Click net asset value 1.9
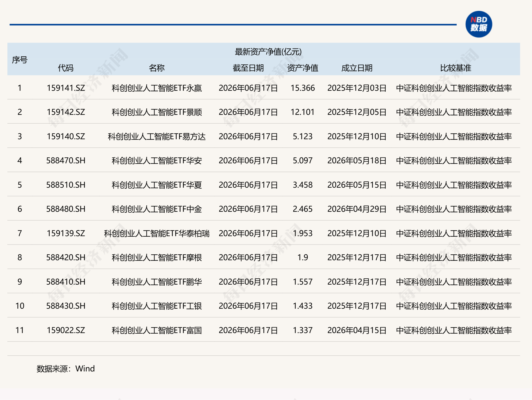This screenshot has width=532, height=400. pyautogui.click(x=303, y=257)
